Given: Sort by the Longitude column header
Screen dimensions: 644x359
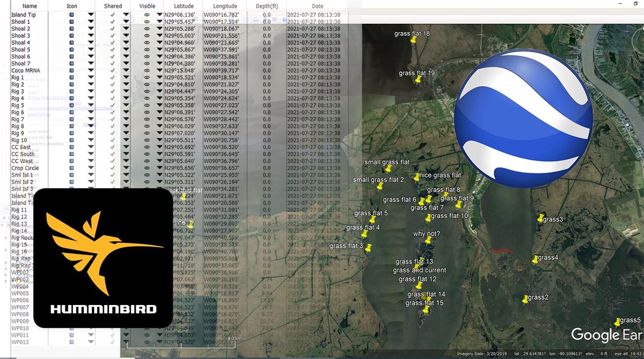Looking at the screenshot, I should pyautogui.click(x=225, y=6).
